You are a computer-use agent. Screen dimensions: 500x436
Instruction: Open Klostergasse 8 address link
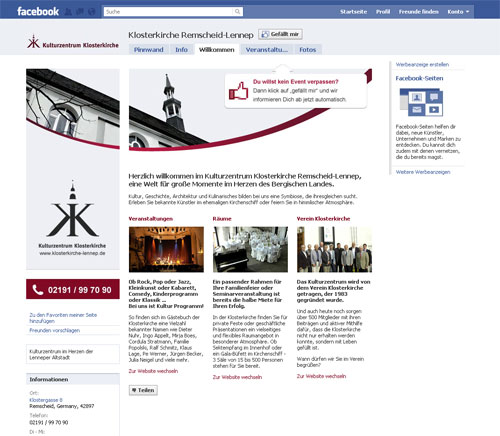(46, 400)
